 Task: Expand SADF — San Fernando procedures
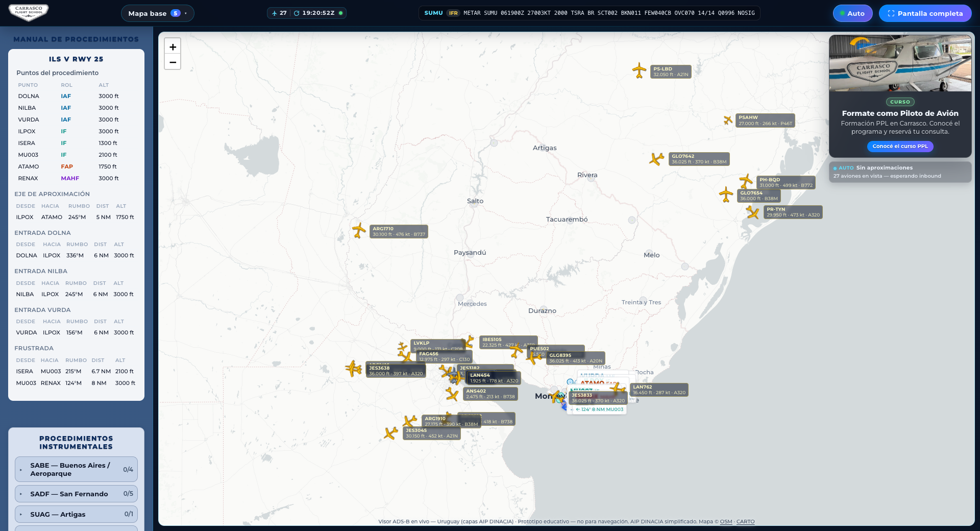(x=76, y=494)
